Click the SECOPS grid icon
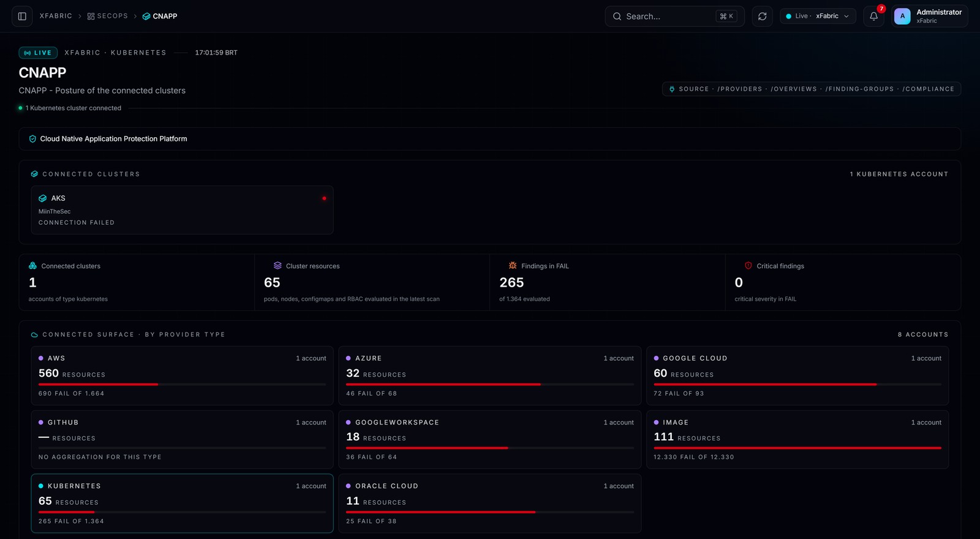Image resolution: width=980 pixels, height=539 pixels. [91, 17]
